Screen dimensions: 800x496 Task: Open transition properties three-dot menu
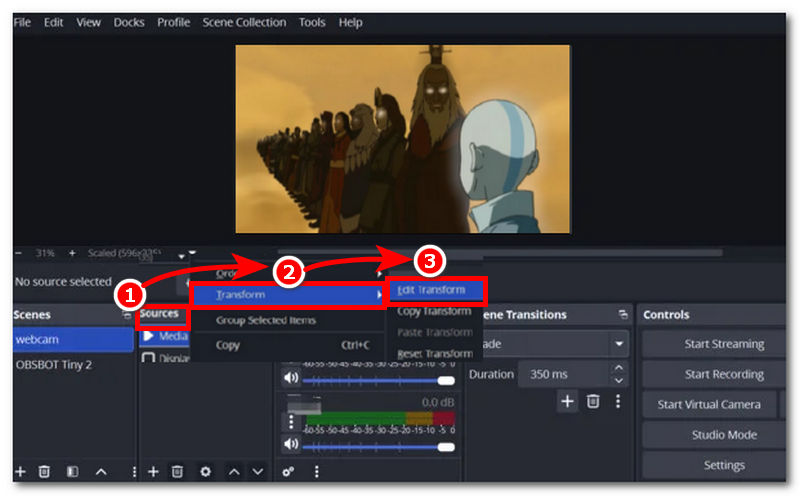click(618, 402)
